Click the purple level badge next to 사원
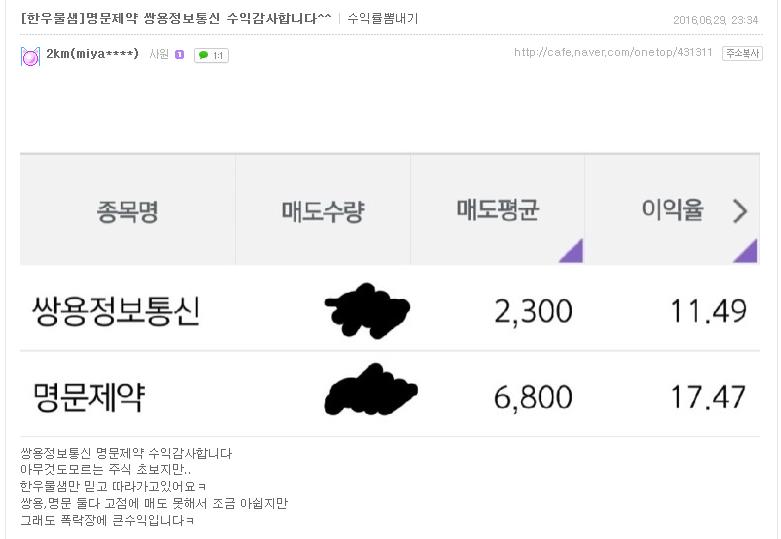This screenshot has width=781, height=539. (x=179, y=55)
